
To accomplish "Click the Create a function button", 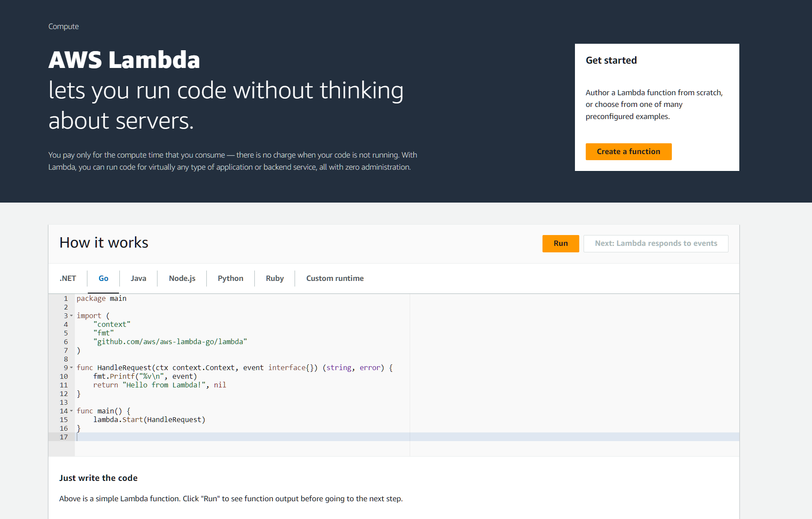I will (x=628, y=152).
